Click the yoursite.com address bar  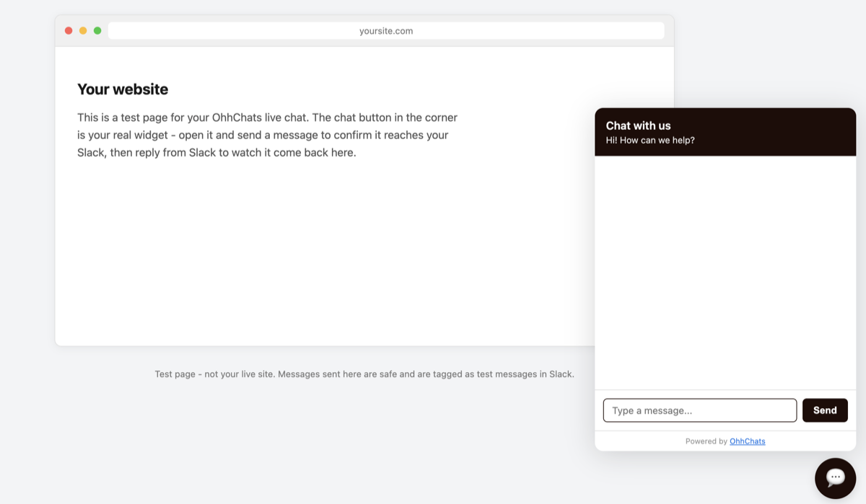386,31
